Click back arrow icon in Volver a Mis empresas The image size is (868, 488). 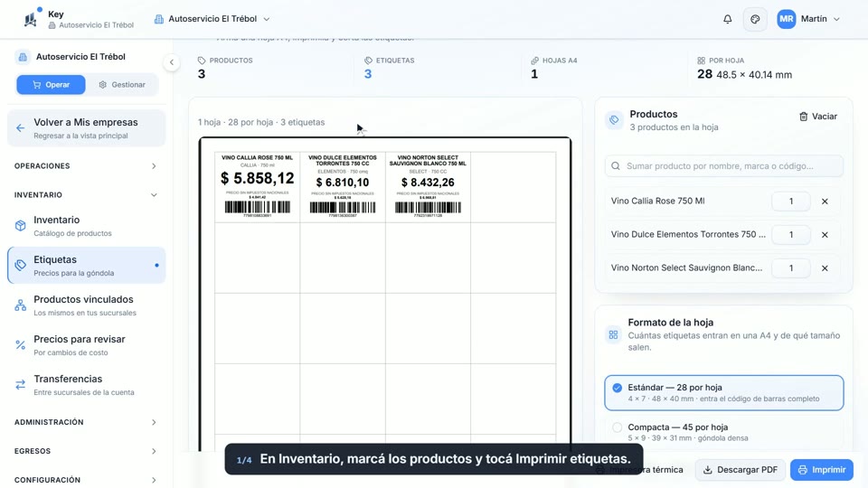click(x=21, y=128)
